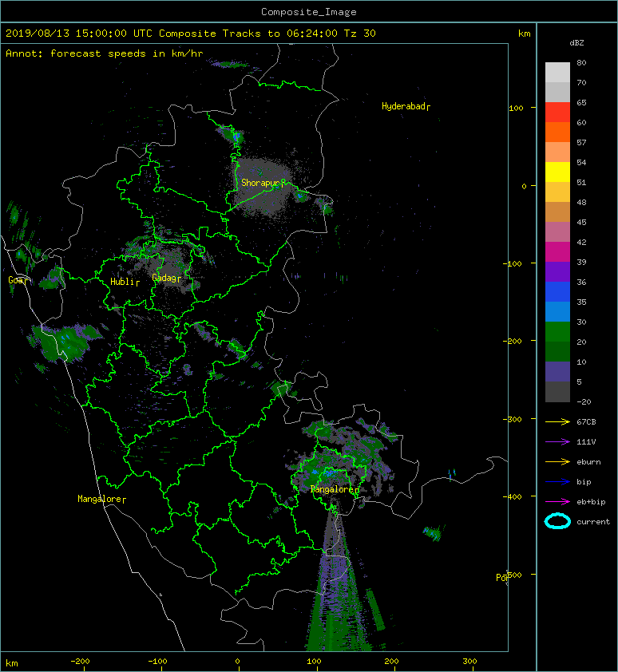Click the purple 111V track arrow
618x672 pixels.
(557, 442)
